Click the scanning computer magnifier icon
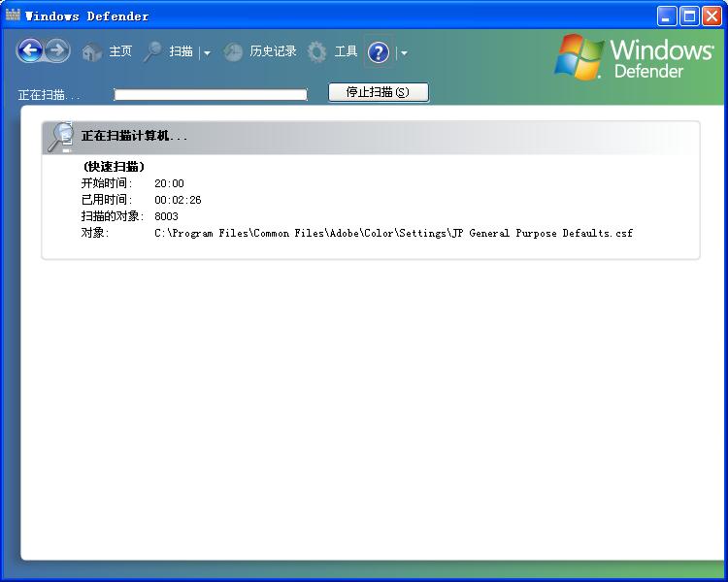This screenshot has width=728, height=582. 61,137
